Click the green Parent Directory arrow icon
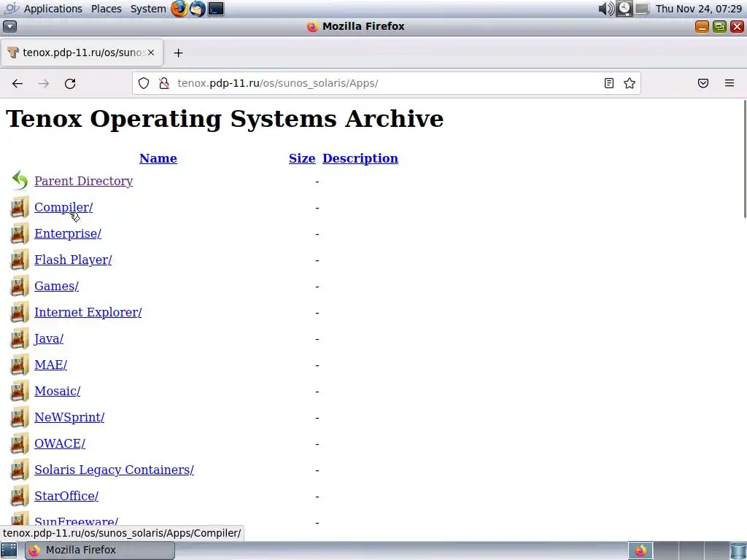Viewport: 747px width, 560px height. (x=20, y=181)
